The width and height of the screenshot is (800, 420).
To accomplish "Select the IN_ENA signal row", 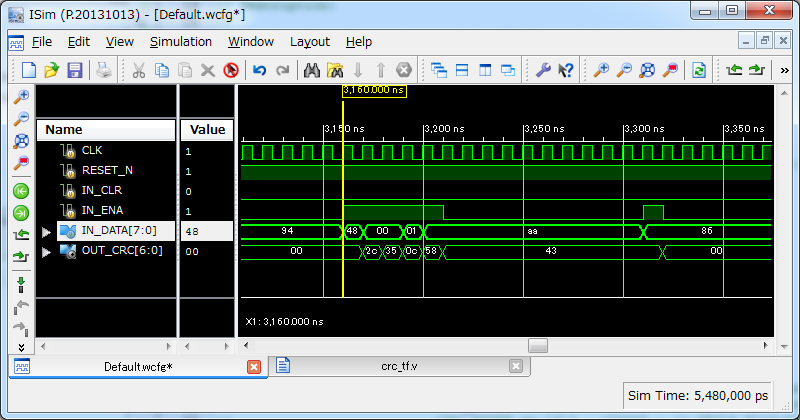I will pyautogui.click(x=106, y=210).
